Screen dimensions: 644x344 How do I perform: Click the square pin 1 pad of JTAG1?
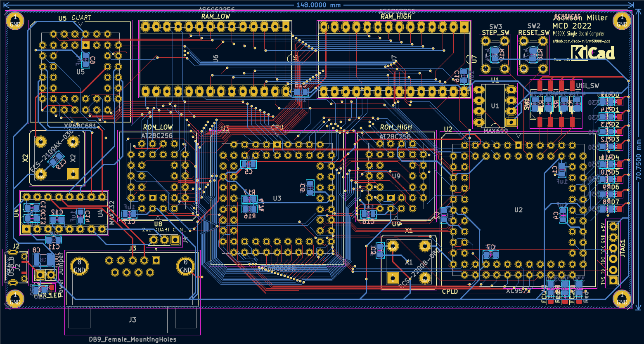point(612,281)
